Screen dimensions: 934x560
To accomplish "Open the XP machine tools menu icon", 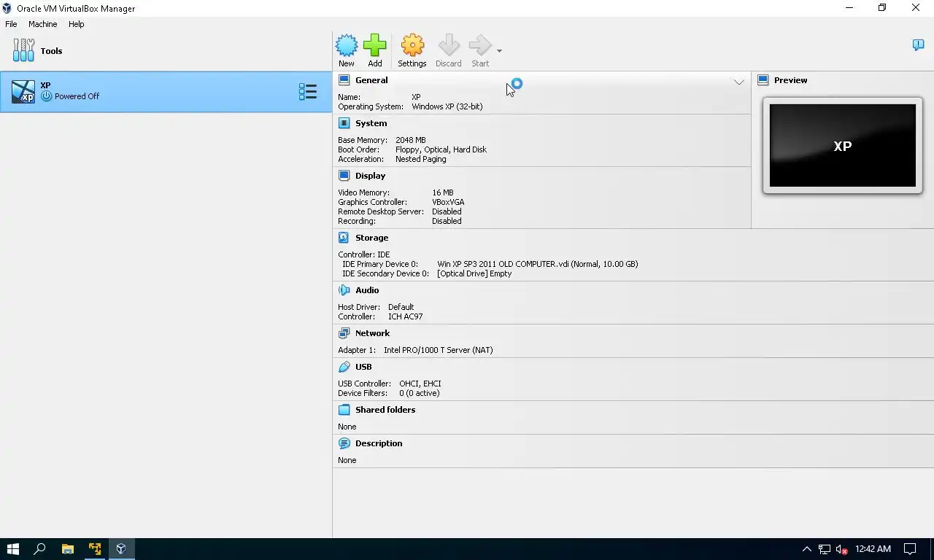I will coord(308,92).
